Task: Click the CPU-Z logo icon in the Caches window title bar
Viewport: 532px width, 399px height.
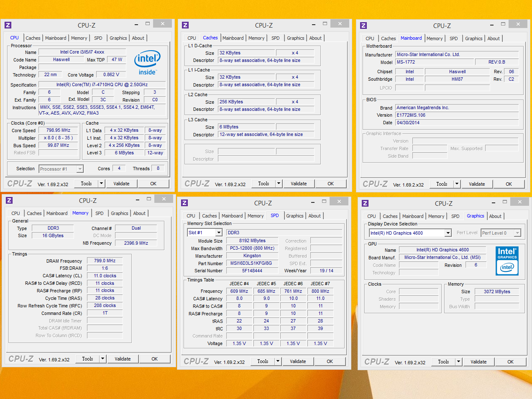Action: (x=185, y=25)
